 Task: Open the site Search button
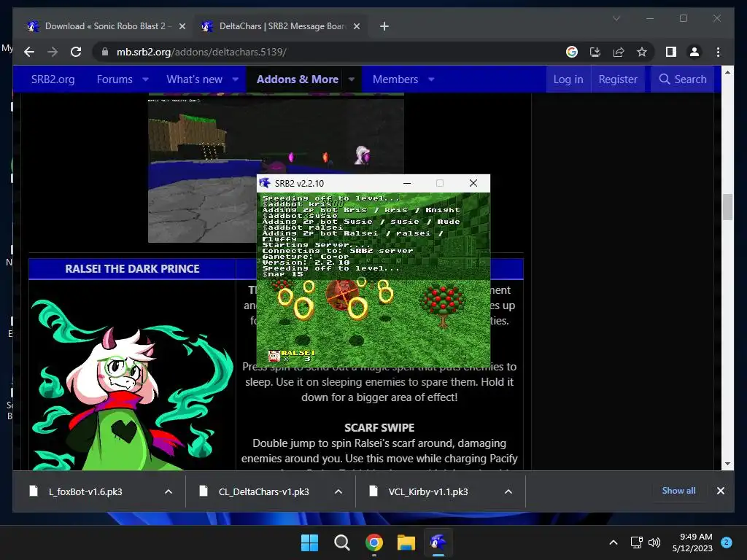click(683, 79)
